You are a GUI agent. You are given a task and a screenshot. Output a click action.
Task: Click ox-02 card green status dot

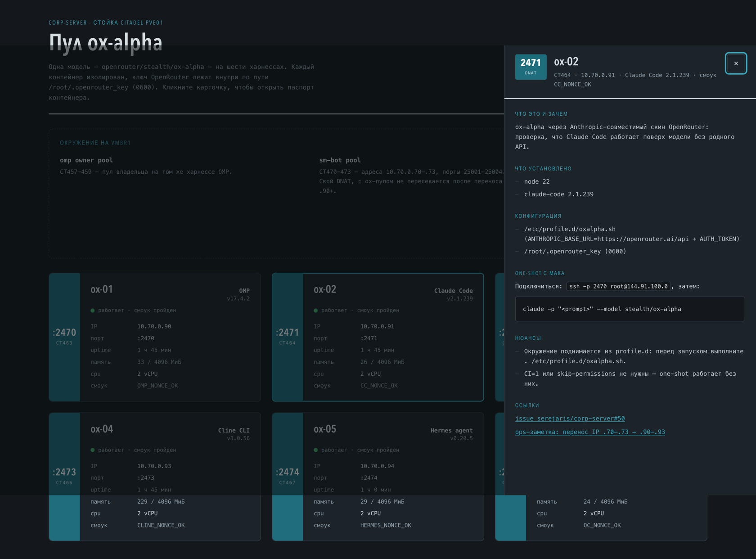[x=316, y=311]
